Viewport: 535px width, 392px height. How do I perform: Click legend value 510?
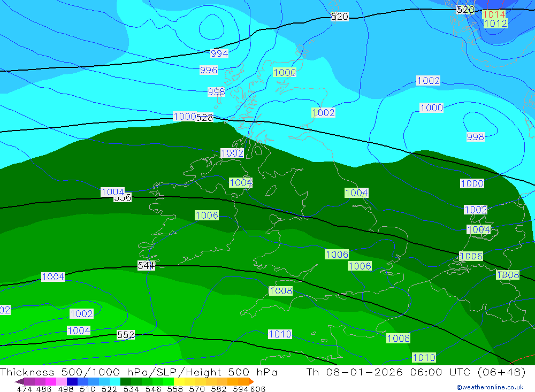87,389
